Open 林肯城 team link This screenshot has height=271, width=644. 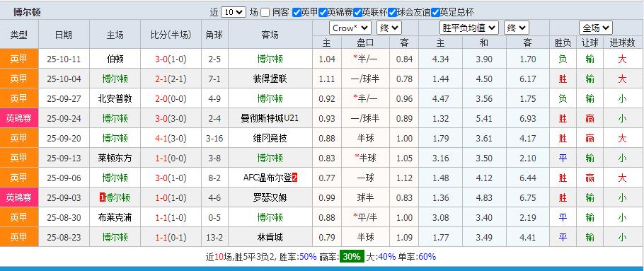tap(270, 237)
